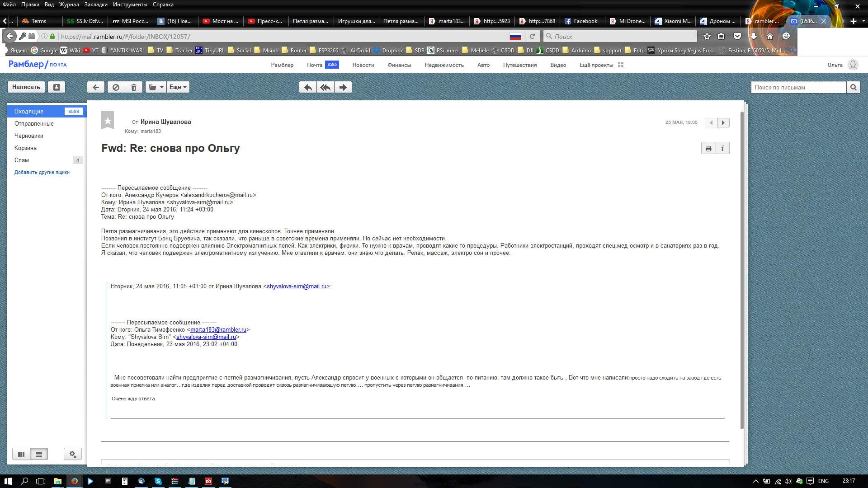
Task: Open new browser tab plus button
Action: pyautogui.click(x=854, y=21)
